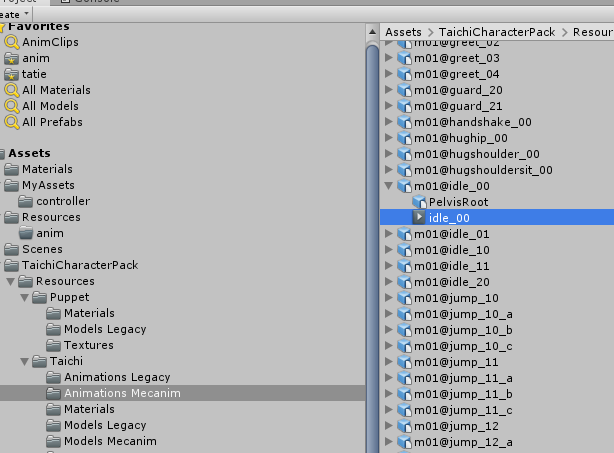Image resolution: width=614 pixels, height=453 pixels.
Task: Click the TaichiCharacterPack folder icon
Action: (11, 265)
